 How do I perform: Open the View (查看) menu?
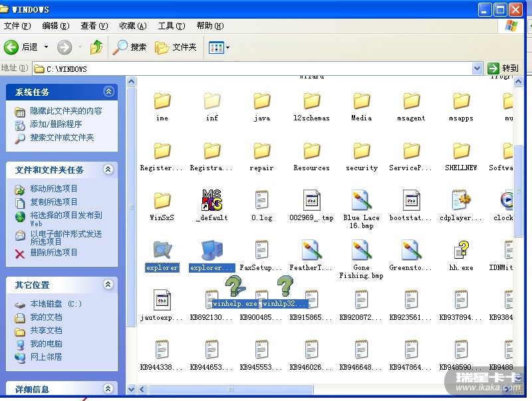tap(94, 26)
